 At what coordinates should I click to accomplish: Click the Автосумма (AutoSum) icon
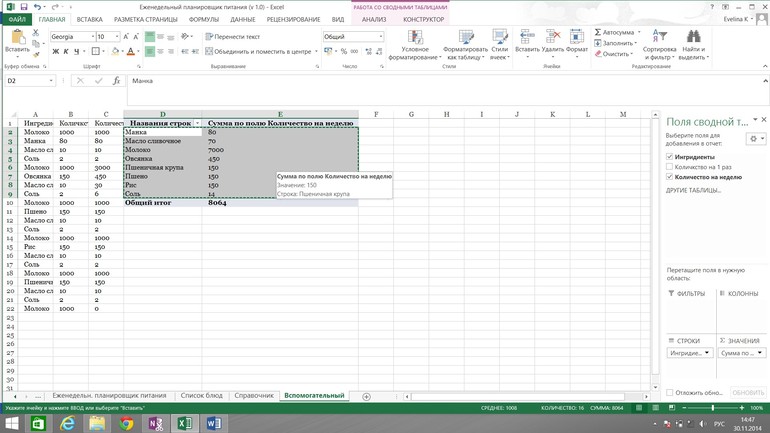pyautogui.click(x=598, y=33)
